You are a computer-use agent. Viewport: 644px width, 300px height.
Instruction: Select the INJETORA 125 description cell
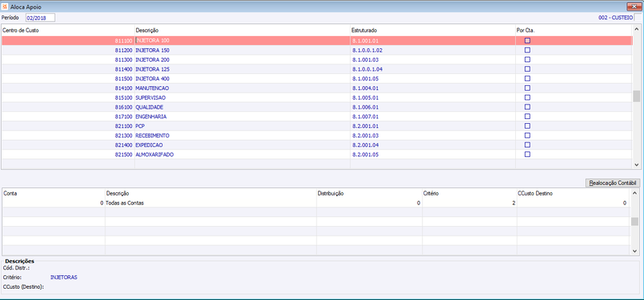click(x=242, y=69)
